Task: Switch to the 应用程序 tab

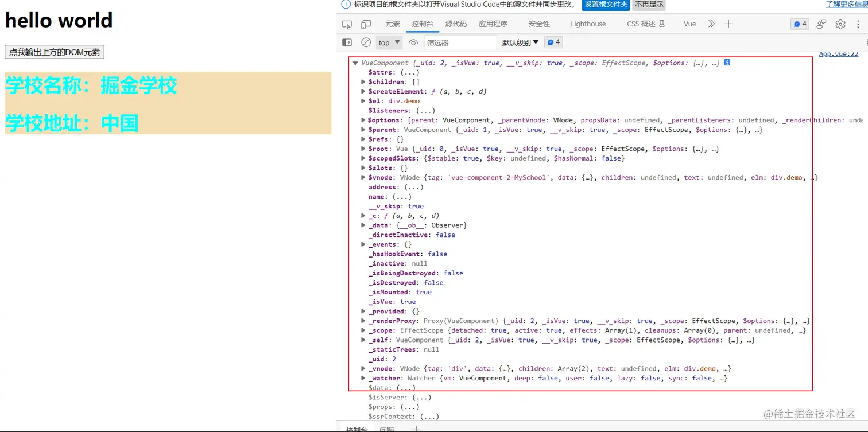Action: [x=494, y=24]
